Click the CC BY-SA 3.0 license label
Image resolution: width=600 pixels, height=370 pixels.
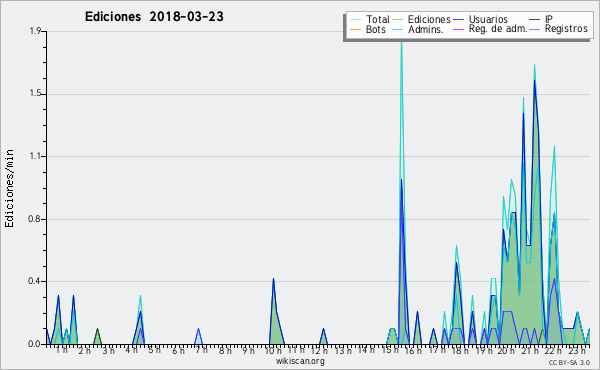569,362
